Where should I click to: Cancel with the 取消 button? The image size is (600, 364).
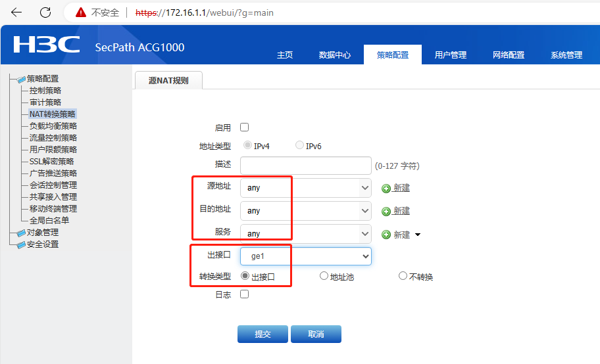(x=316, y=334)
